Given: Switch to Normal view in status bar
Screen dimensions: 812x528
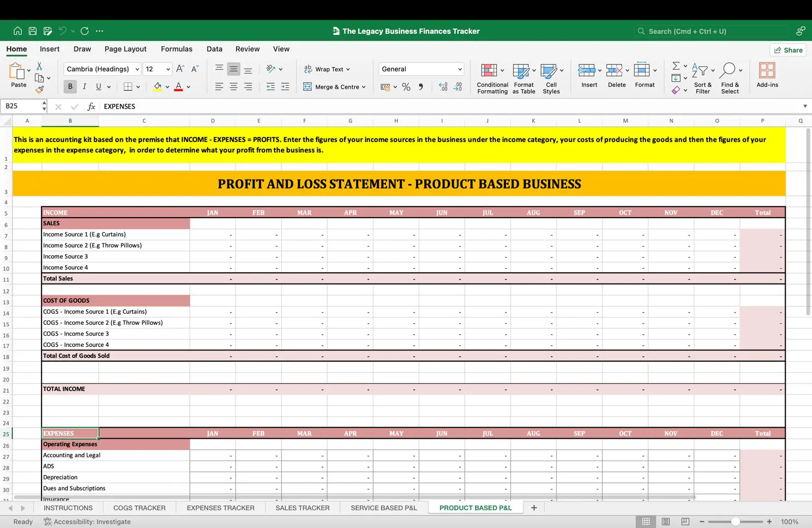Looking at the screenshot, I should 646,521.
